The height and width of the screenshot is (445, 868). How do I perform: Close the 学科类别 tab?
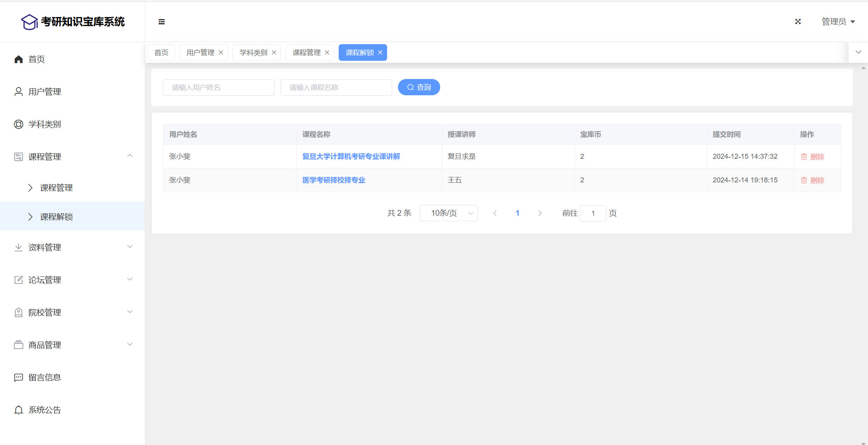(274, 53)
